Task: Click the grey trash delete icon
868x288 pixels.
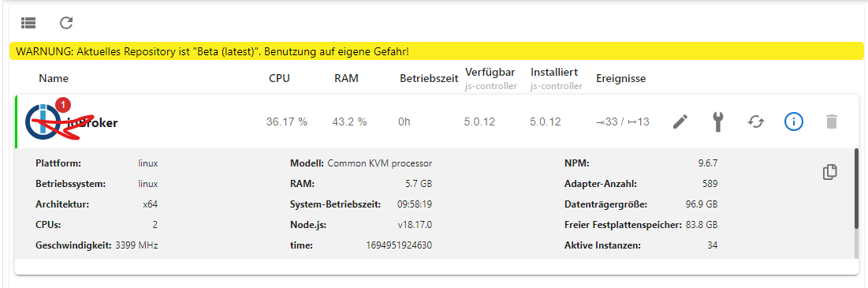Action: click(x=831, y=122)
